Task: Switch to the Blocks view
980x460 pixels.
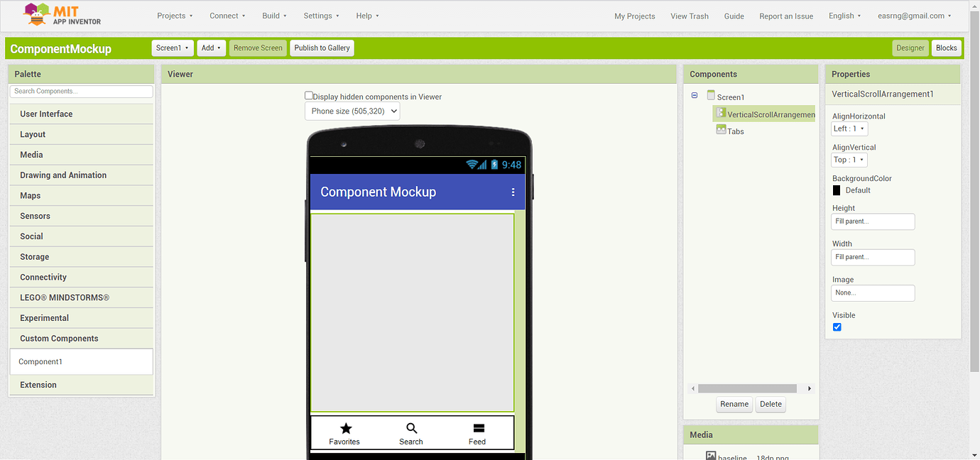Action: pyautogui.click(x=946, y=48)
